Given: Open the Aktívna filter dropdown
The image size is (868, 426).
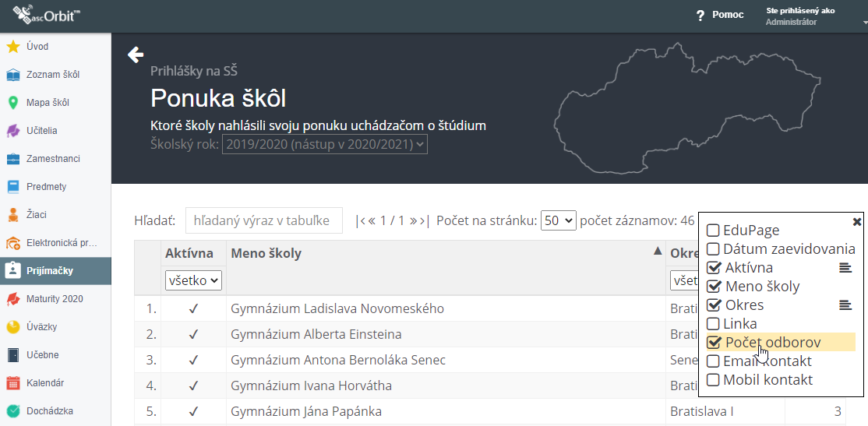Looking at the screenshot, I should click(x=193, y=280).
